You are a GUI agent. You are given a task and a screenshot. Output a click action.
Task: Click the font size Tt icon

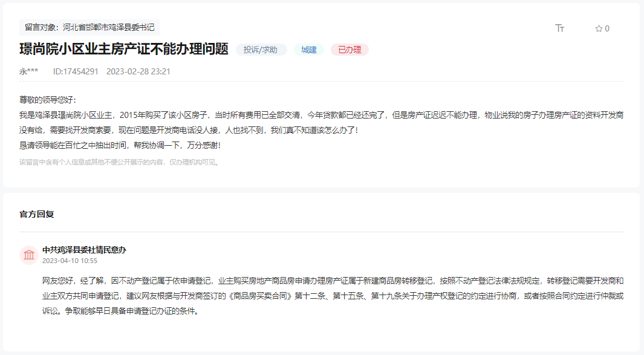(559, 28)
